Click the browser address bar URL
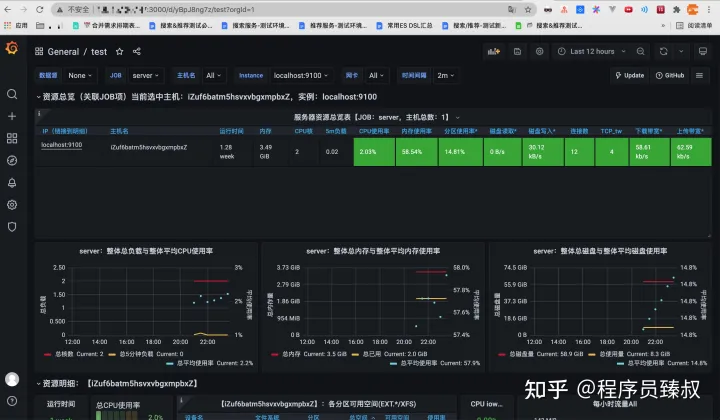 pyautogui.click(x=174, y=9)
